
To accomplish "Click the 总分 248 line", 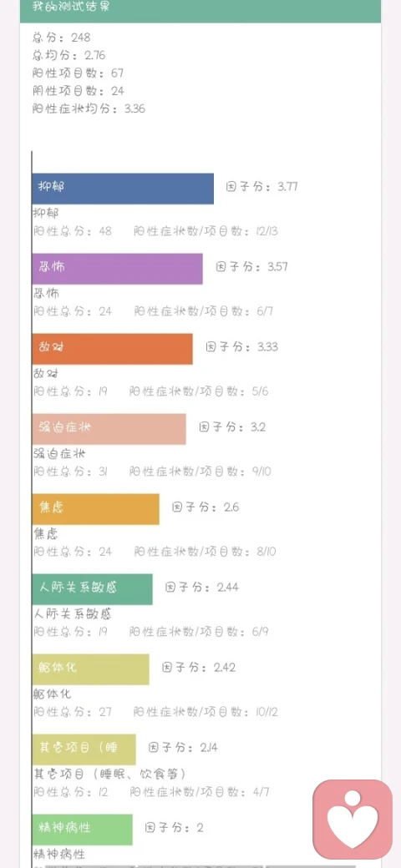I will pos(62,38).
